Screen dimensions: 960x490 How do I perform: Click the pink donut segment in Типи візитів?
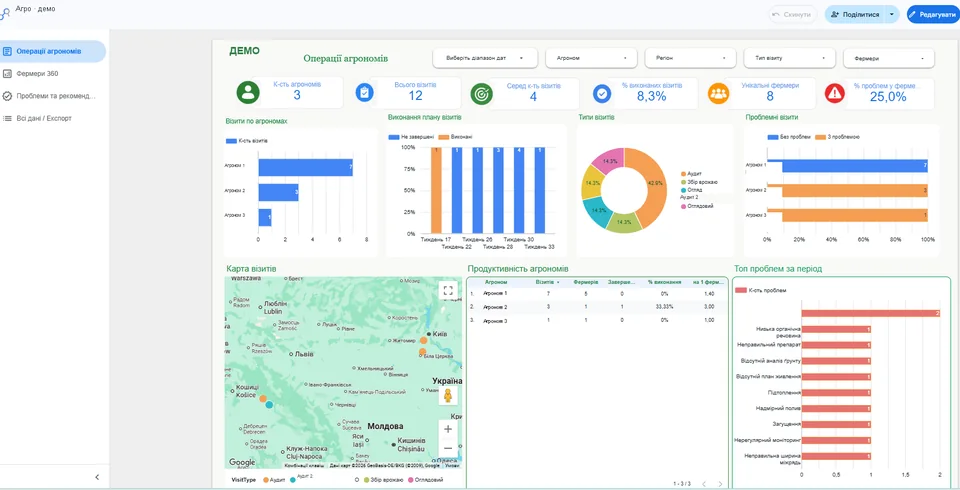tap(610, 161)
